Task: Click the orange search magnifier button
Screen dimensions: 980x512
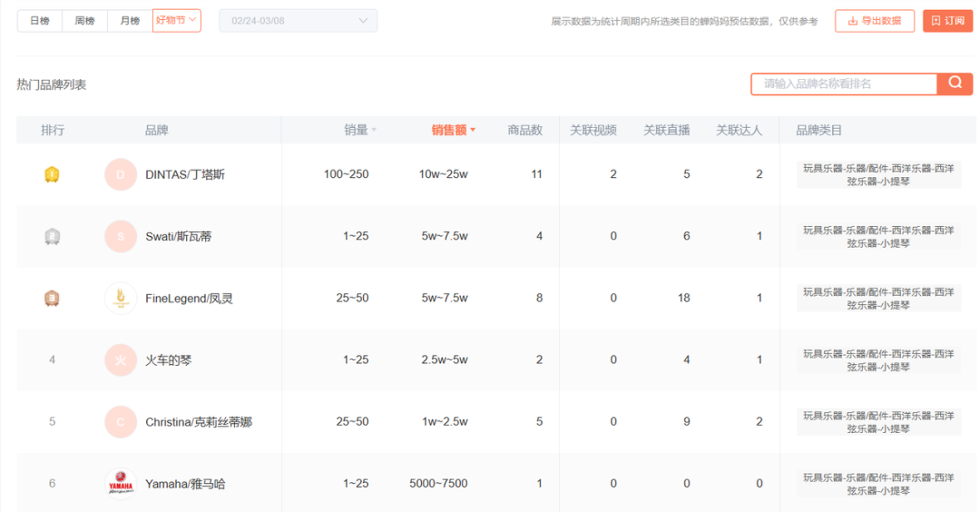Action: click(x=955, y=84)
